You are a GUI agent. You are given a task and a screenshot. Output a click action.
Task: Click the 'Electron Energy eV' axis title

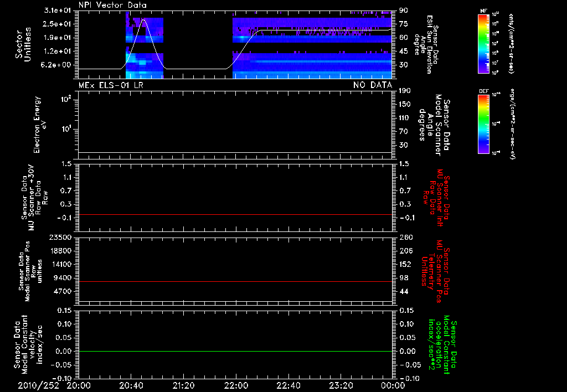click(x=41, y=125)
